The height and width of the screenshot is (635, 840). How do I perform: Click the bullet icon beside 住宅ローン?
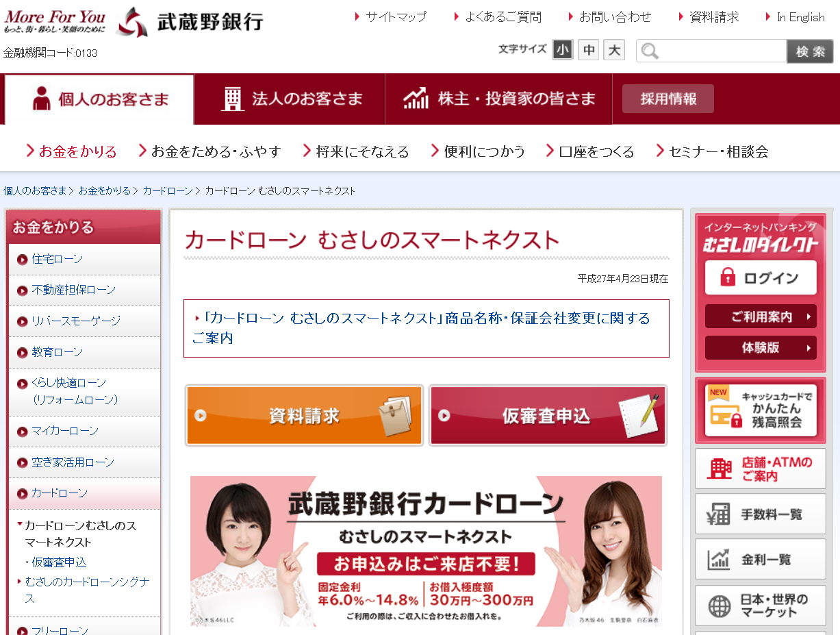tap(22, 259)
